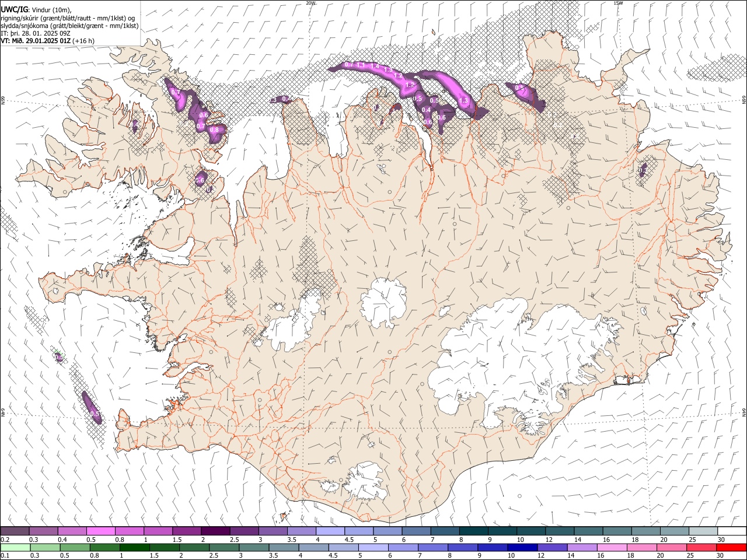Click the '0.5' value on the offshore patch in the southwest
The height and width of the screenshot is (560, 747).
tap(95, 414)
